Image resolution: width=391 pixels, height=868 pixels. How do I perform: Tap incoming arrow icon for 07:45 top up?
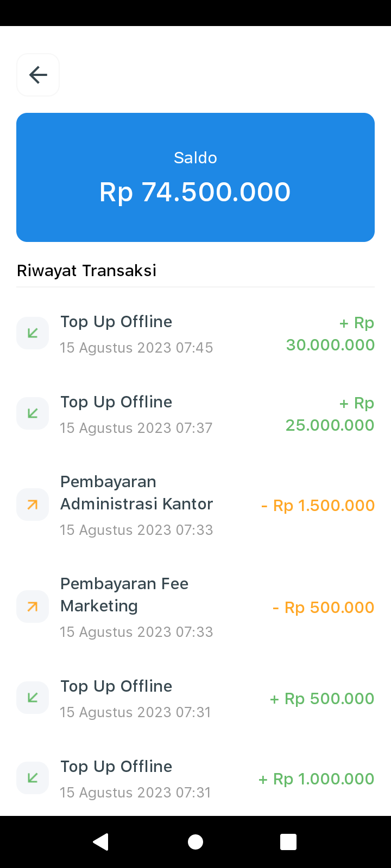(33, 333)
